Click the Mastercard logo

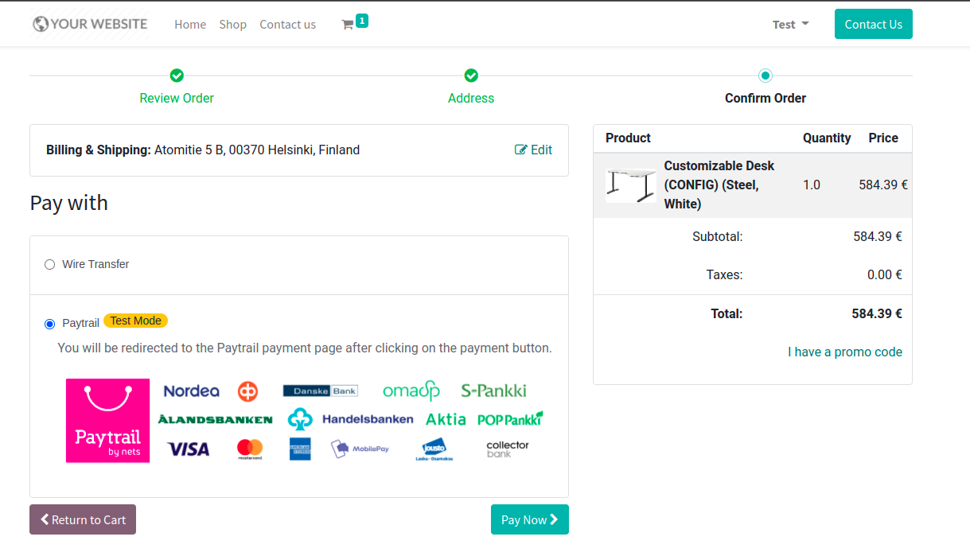(250, 449)
